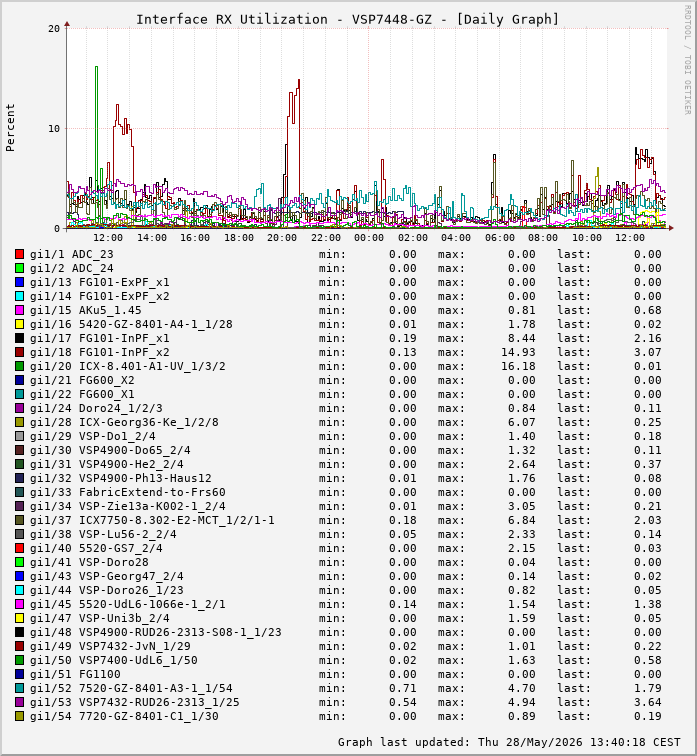Image resolution: width=697 pixels, height=756 pixels.
Task: Click legend entry 'gi1/51 FG1100'
Action: (x=75, y=674)
